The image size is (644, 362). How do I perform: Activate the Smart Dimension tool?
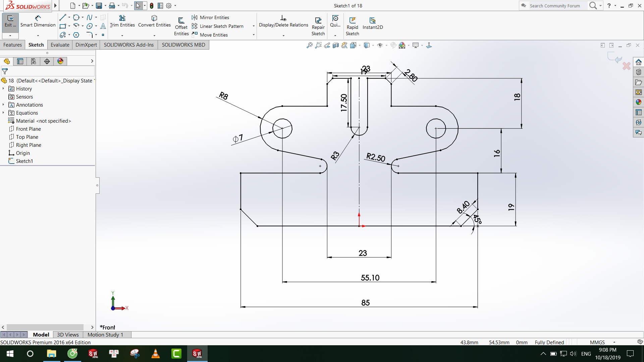pos(38,21)
